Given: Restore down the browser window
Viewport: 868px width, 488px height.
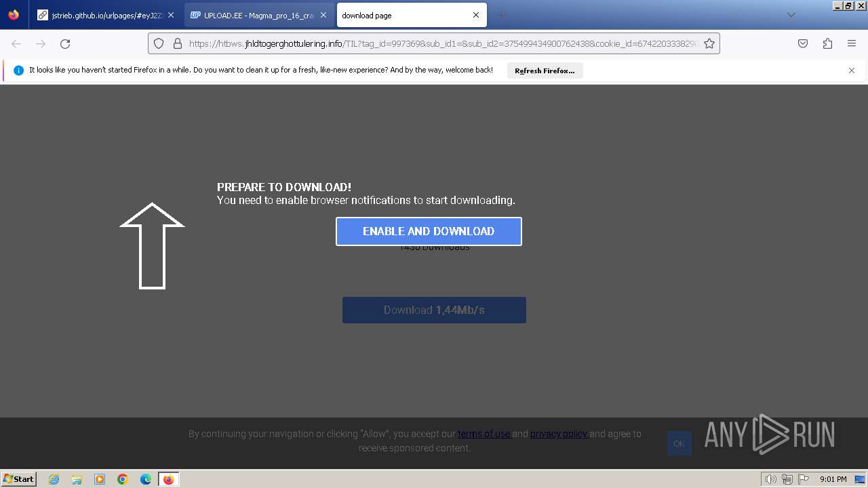Looking at the screenshot, I should (x=848, y=5).
